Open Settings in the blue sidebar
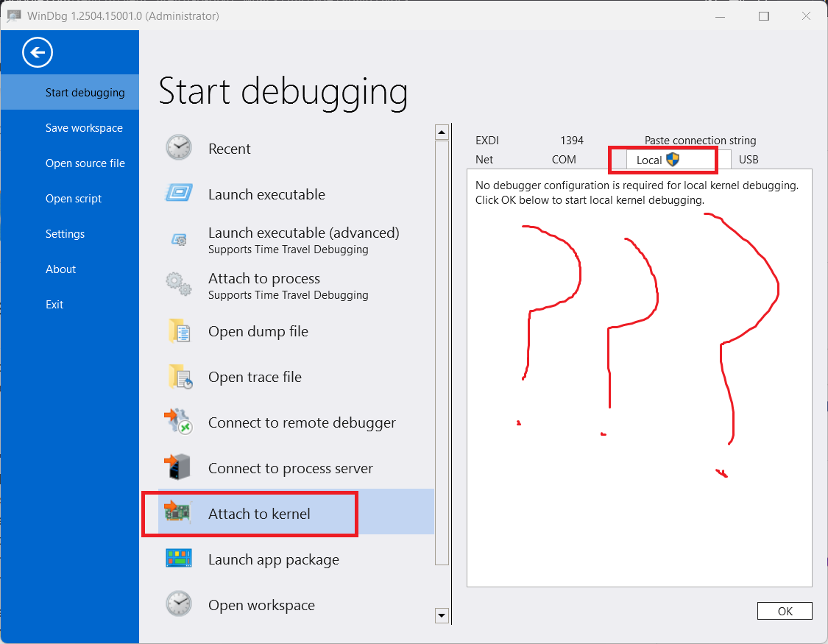Screen dimensions: 828x644 [x=65, y=234]
